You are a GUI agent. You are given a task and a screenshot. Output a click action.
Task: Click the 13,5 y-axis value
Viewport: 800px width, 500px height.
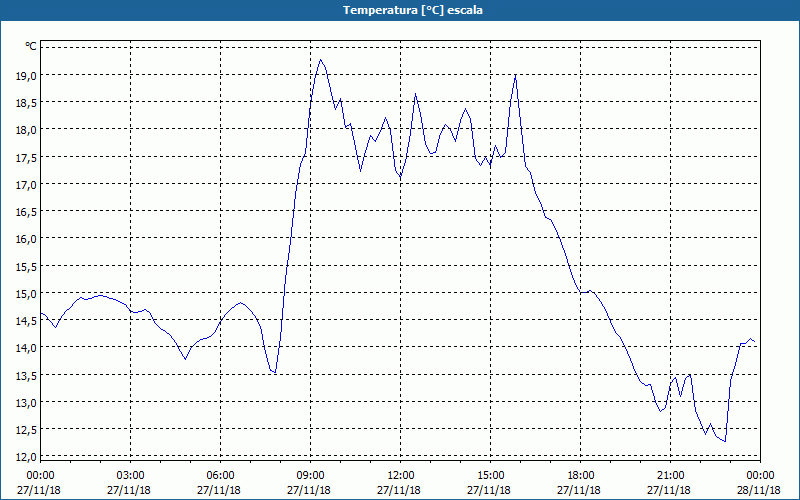pyautogui.click(x=27, y=375)
